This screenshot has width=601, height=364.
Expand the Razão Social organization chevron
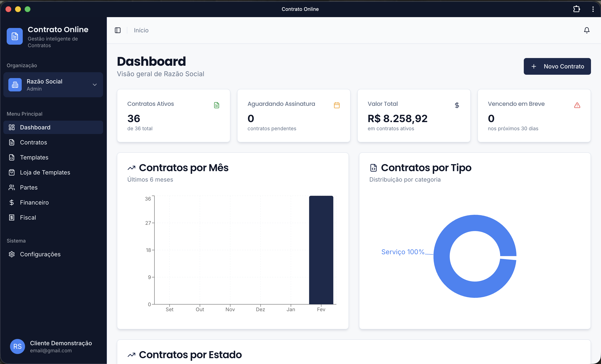(x=95, y=85)
